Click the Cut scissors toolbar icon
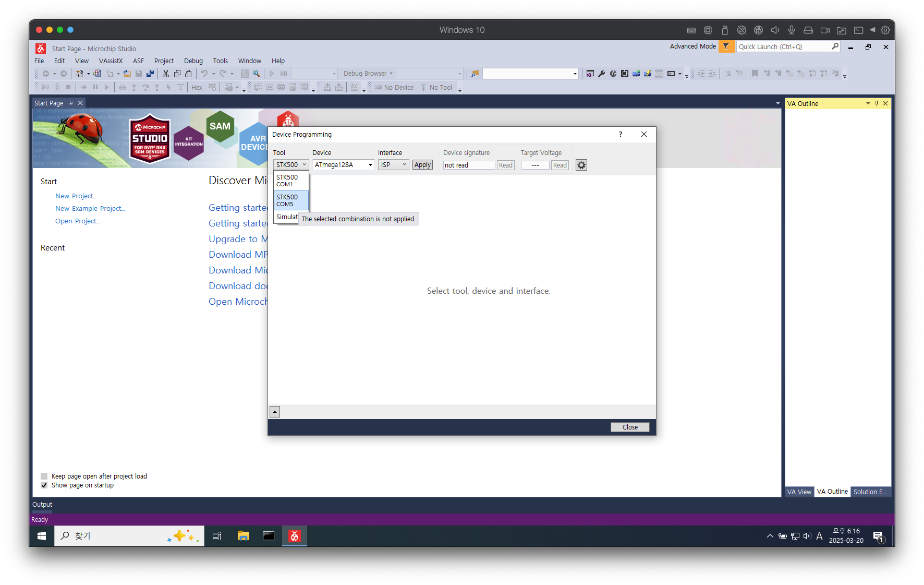This screenshot has width=924, height=585. click(166, 74)
